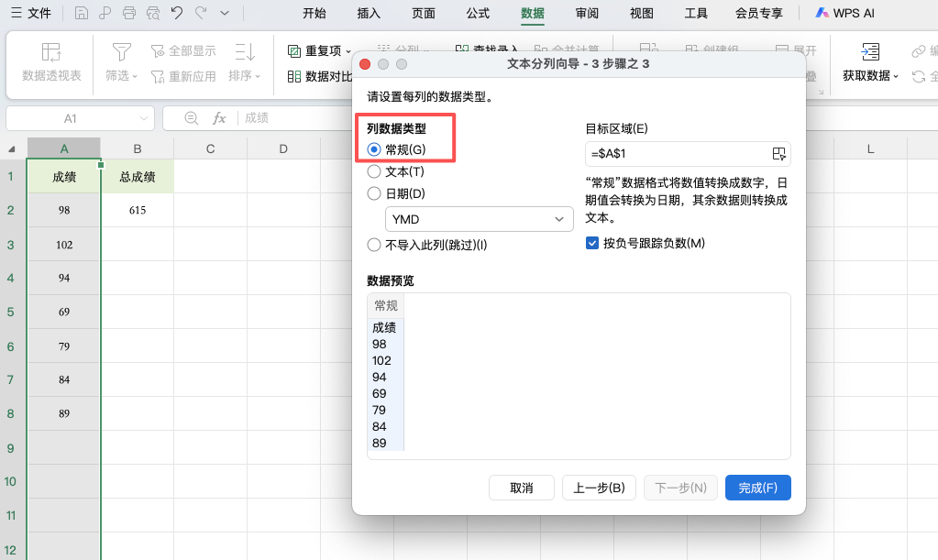This screenshot has height=560, width=938.
Task: Click the 筛选 filter funnel icon
Action: click(x=121, y=52)
